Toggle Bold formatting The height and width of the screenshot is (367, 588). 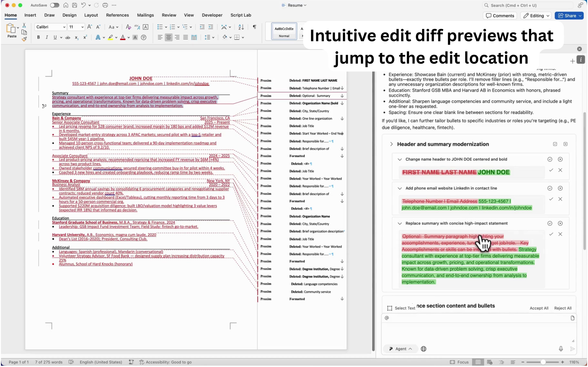(38, 37)
